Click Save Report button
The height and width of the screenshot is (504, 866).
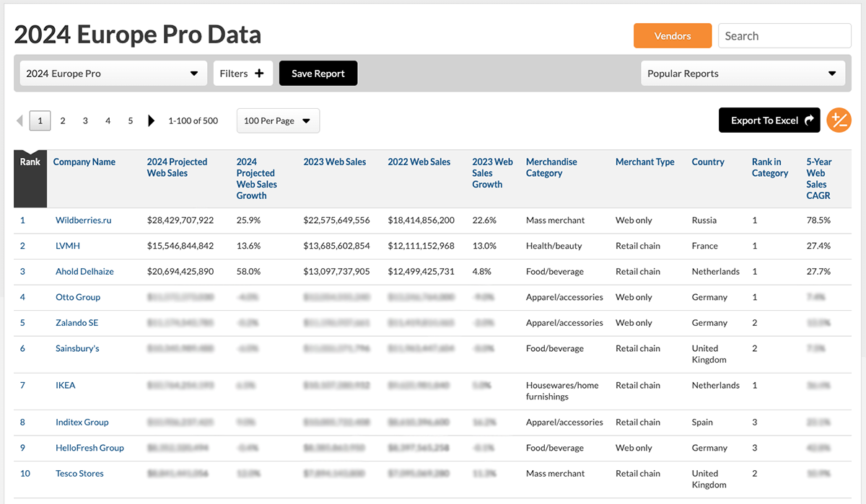coord(318,74)
